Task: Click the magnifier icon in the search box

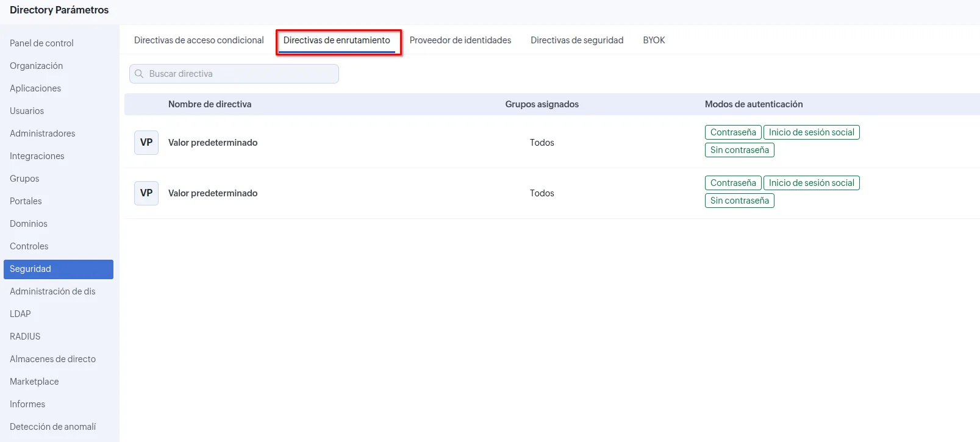Action: pos(139,74)
